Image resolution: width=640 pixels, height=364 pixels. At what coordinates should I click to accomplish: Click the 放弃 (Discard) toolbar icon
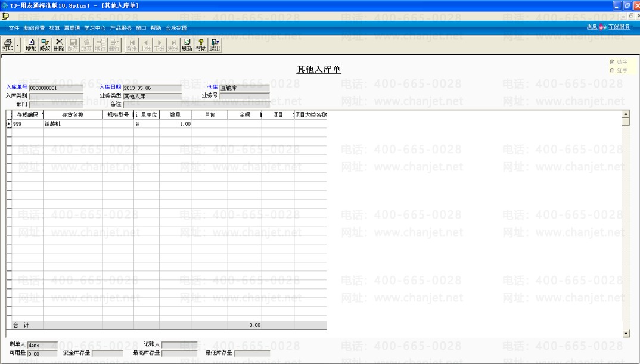point(86,45)
